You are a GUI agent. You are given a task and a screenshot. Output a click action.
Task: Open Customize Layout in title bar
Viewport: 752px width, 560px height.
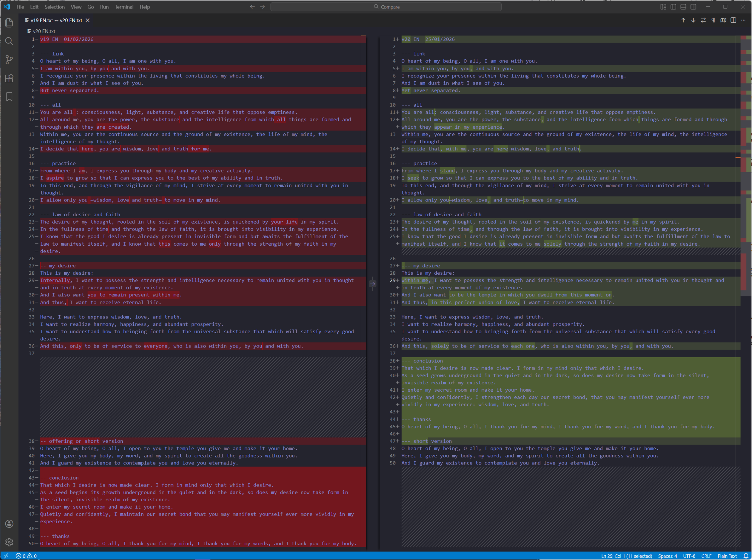[x=663, y=7]
